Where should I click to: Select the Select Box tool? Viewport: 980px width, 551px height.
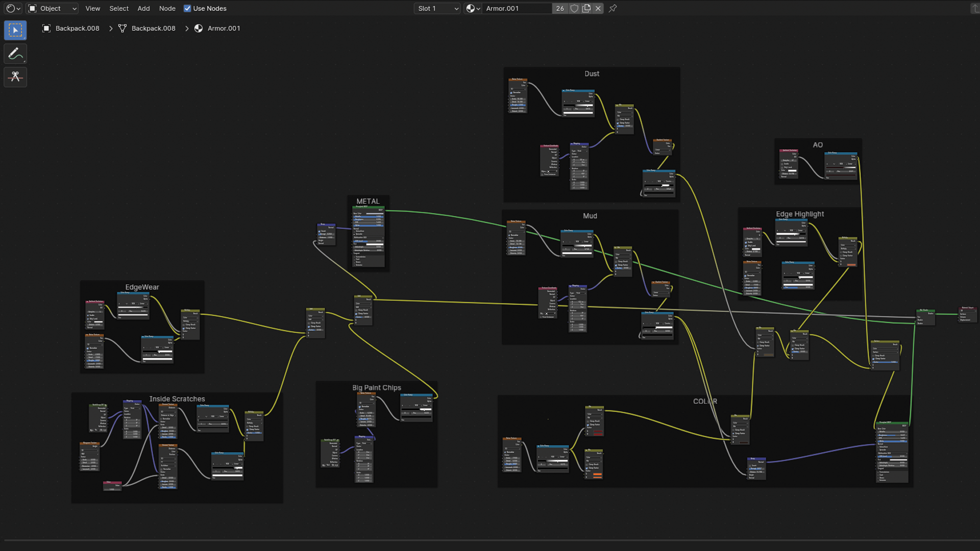15,30
